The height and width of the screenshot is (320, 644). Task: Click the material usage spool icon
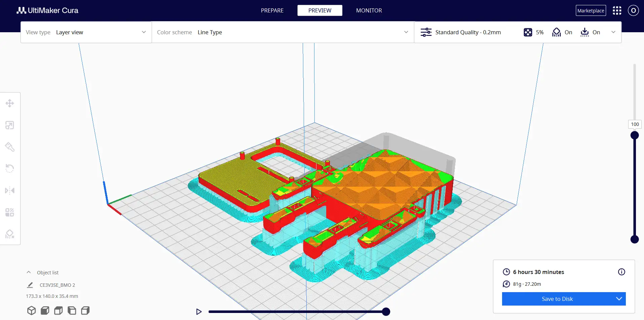pos(506,284)
